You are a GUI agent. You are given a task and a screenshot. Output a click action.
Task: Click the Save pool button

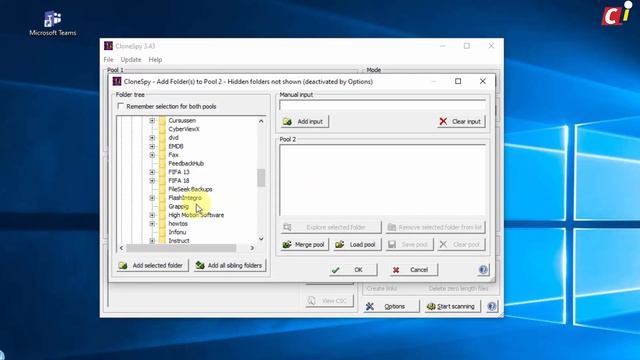point(409,244)
